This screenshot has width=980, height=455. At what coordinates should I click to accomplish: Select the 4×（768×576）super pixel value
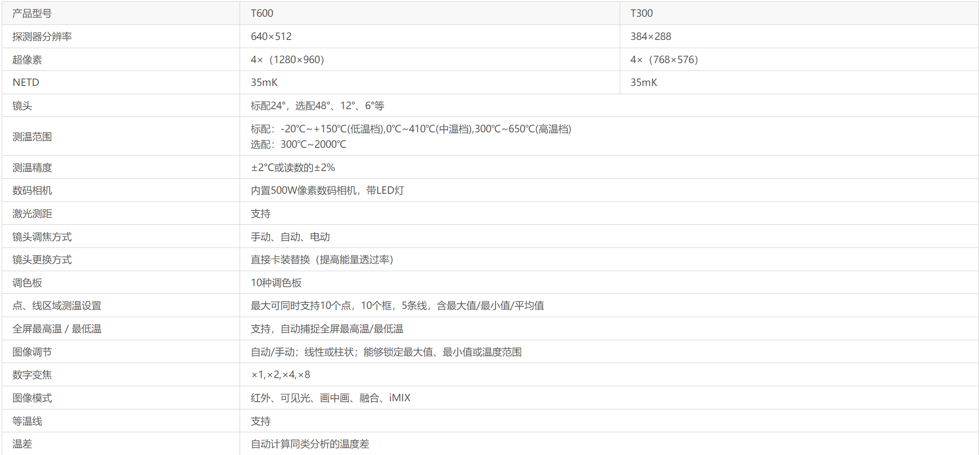[x=664, y=60]
